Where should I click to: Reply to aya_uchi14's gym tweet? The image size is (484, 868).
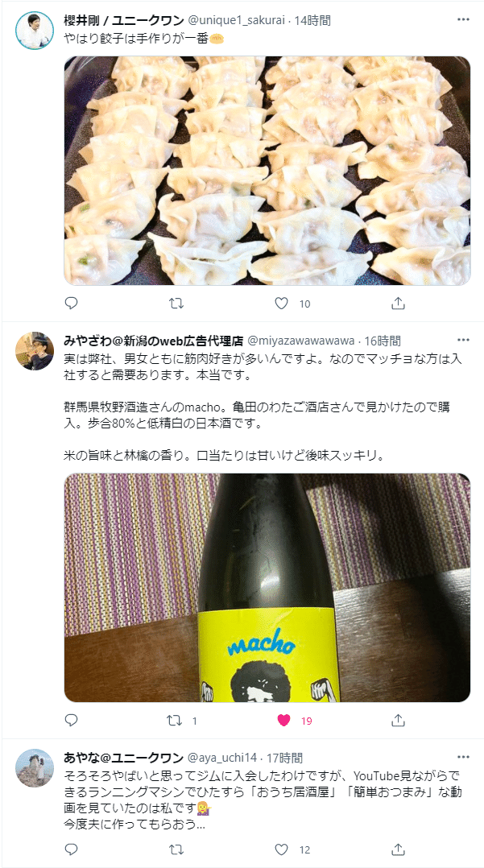click(72, 849)
